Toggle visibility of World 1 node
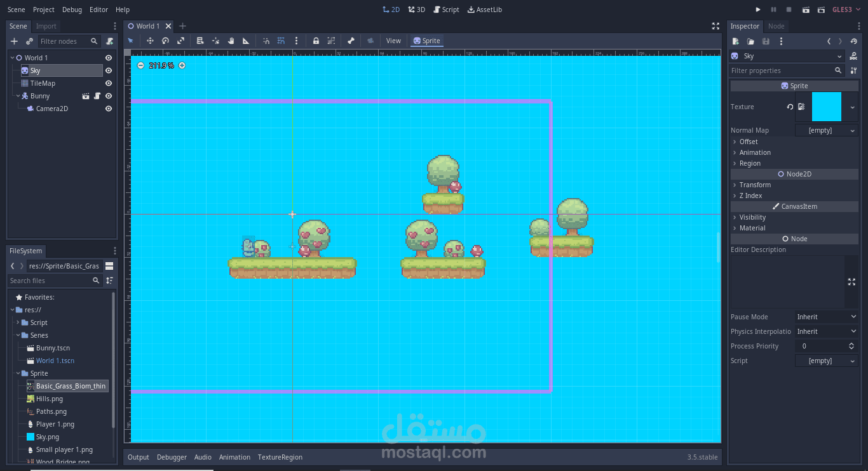868x471 pixels. 109,58
